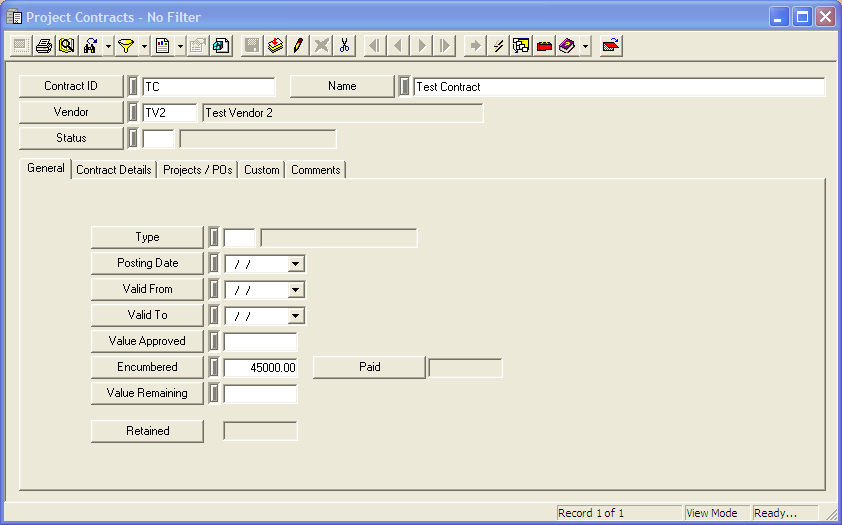Click the empty Type code field

(x=239, y=238)
